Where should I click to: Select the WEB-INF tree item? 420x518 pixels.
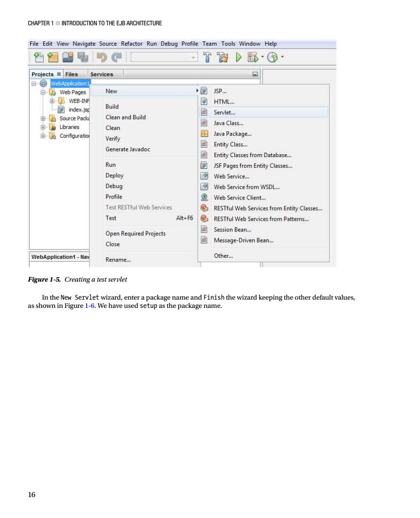[79, 101]
